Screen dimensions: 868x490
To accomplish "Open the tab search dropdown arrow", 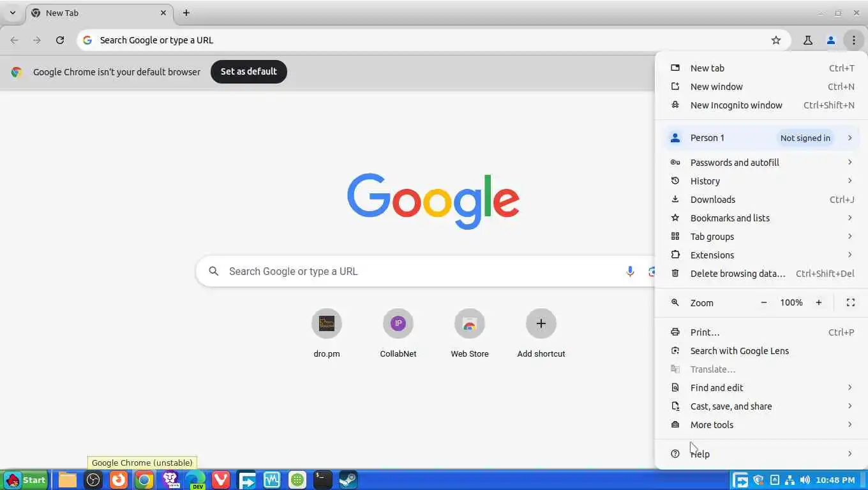I will [12, 13].
